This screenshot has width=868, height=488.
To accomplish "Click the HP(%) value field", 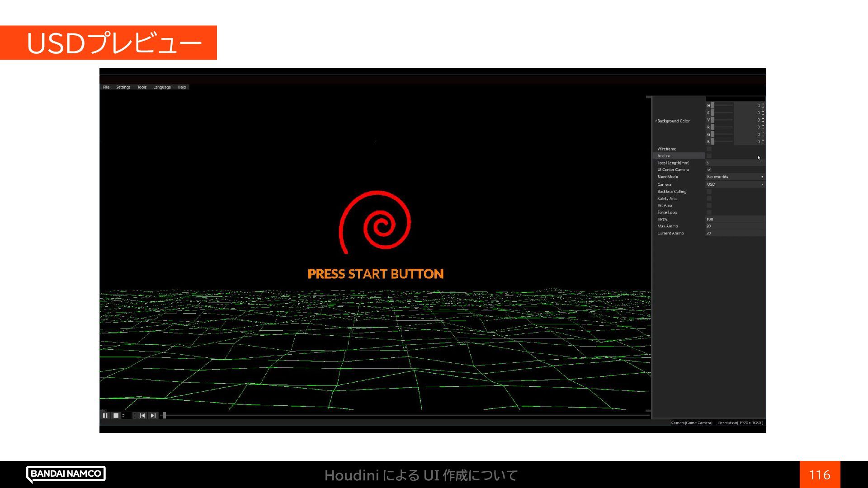I will 735,219.
